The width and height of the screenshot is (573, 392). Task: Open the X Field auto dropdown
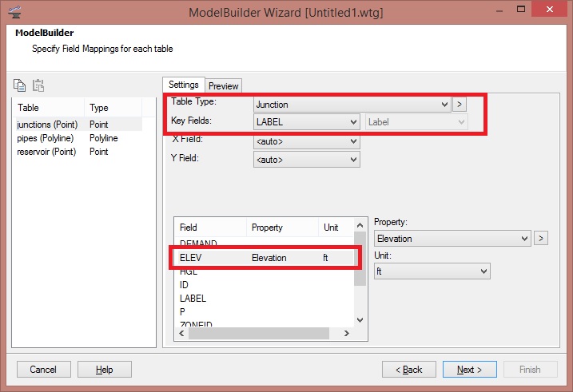click(x=307, y=141)
